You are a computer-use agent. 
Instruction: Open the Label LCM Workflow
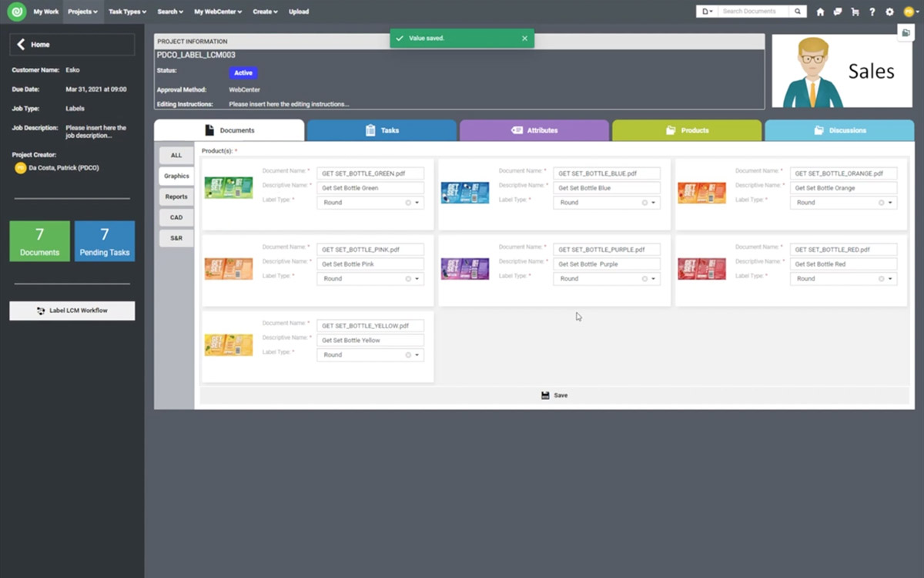click(72, 310)
